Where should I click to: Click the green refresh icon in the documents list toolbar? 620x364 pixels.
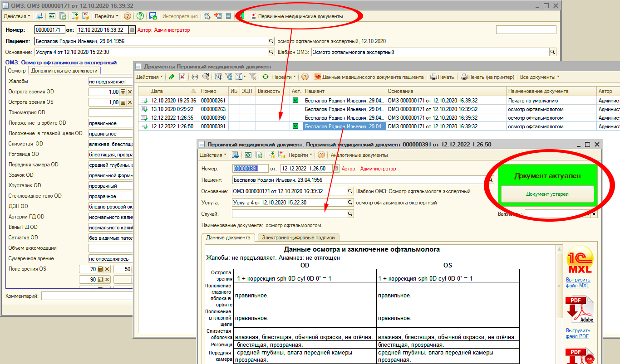click(x=266, y=77)
